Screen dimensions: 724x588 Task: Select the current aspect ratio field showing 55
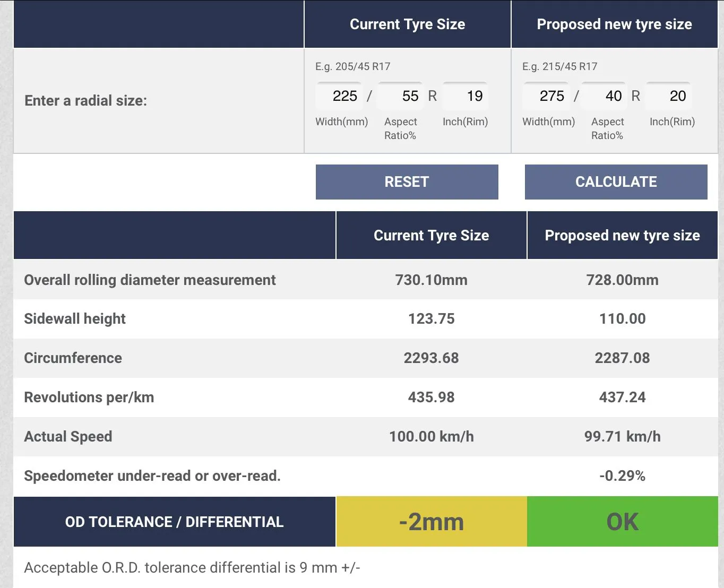click(x=401, y=96)
